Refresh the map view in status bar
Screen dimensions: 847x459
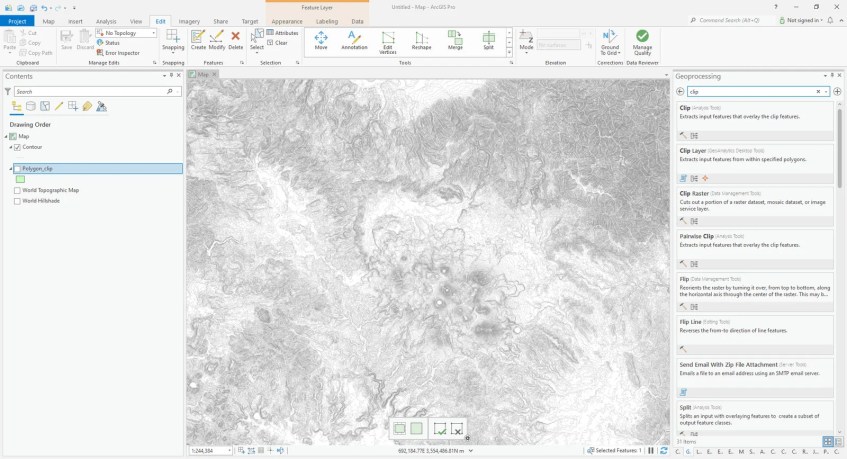(x=663, y=450)
